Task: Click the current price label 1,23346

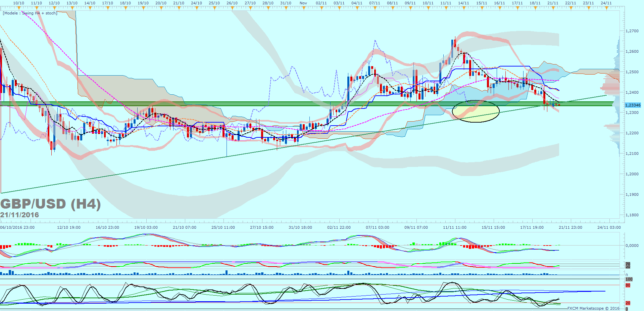Action: click(633, 105)
